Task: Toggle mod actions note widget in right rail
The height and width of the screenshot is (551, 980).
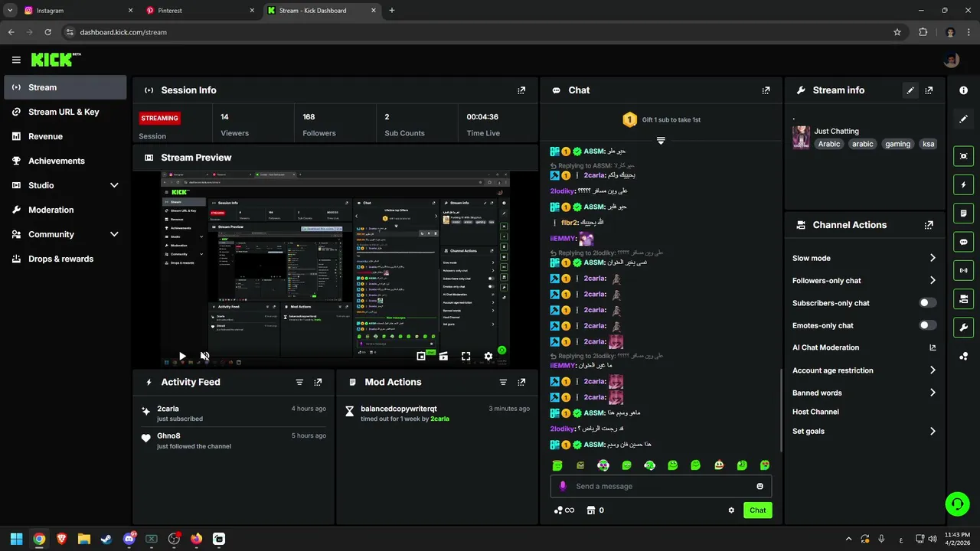Action: pyautogui.click(x=963, y=213)
